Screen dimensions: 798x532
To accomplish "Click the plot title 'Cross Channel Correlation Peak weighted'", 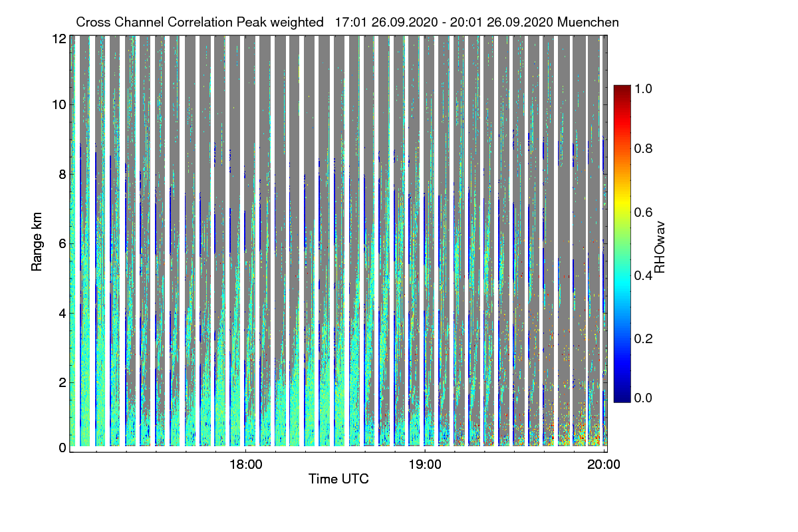I will pyautogui.click(x=201, y=22).
